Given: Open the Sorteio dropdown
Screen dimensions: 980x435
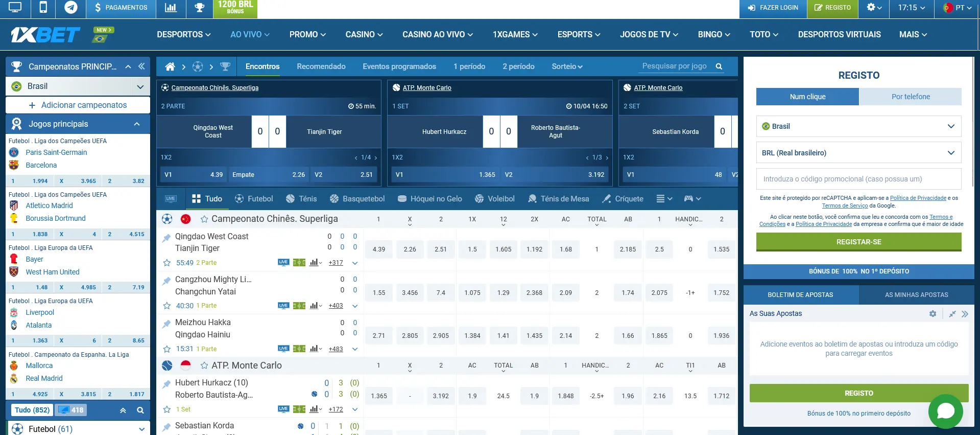Looking at the screenshot, I should point(567,66).
